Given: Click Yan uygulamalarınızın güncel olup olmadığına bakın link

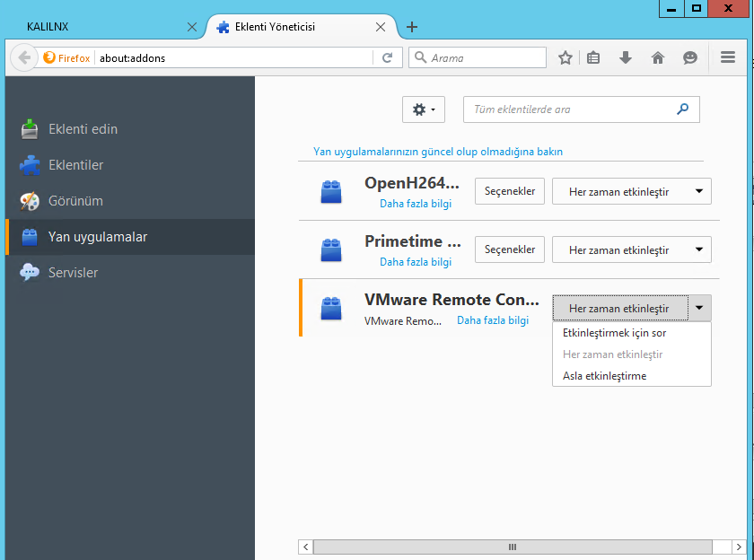Looking at the screenshot, I should pyautogui.click(x=438, y=152).
